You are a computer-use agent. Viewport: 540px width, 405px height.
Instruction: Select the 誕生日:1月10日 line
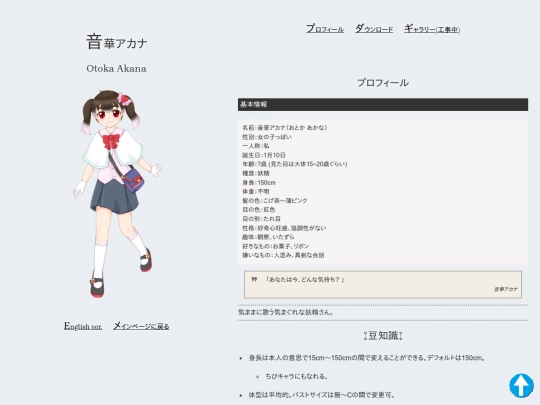pyautogui.click(x=264, y=155)
